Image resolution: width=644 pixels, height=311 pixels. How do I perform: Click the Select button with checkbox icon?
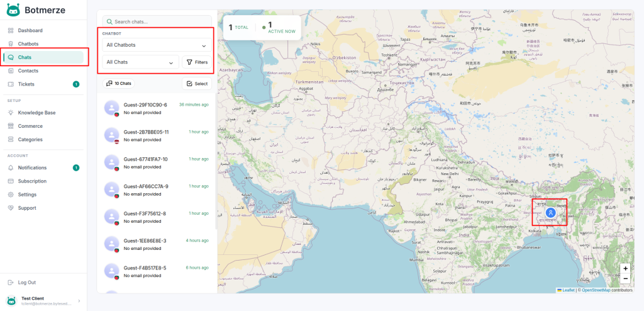[197, 84]
